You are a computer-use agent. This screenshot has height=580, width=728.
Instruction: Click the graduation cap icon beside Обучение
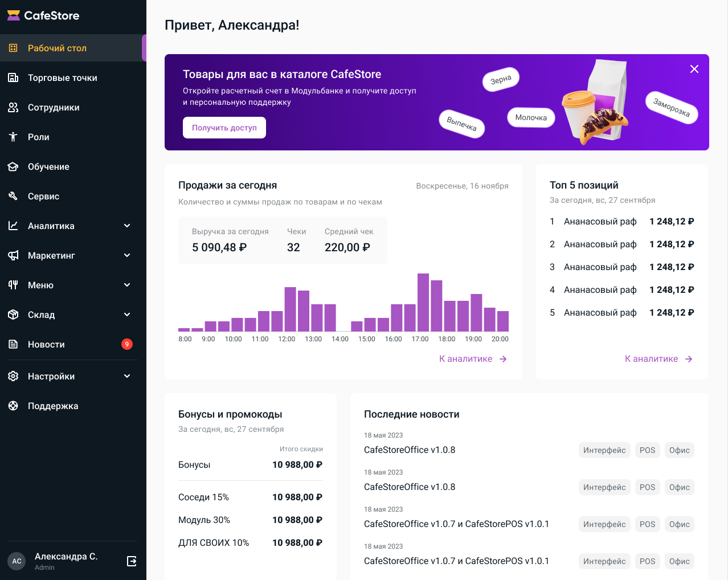(13, 166)
